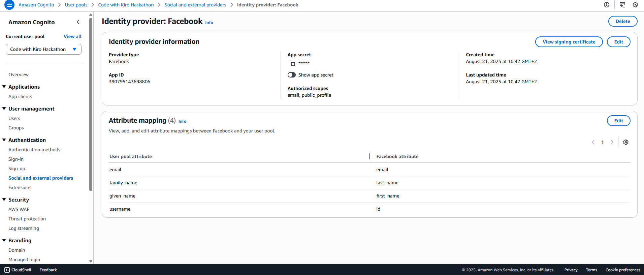Image resolution: width=644 pixels, height=275 pixels.
Task: Collapse the Security section
Action: coord(4,200)
